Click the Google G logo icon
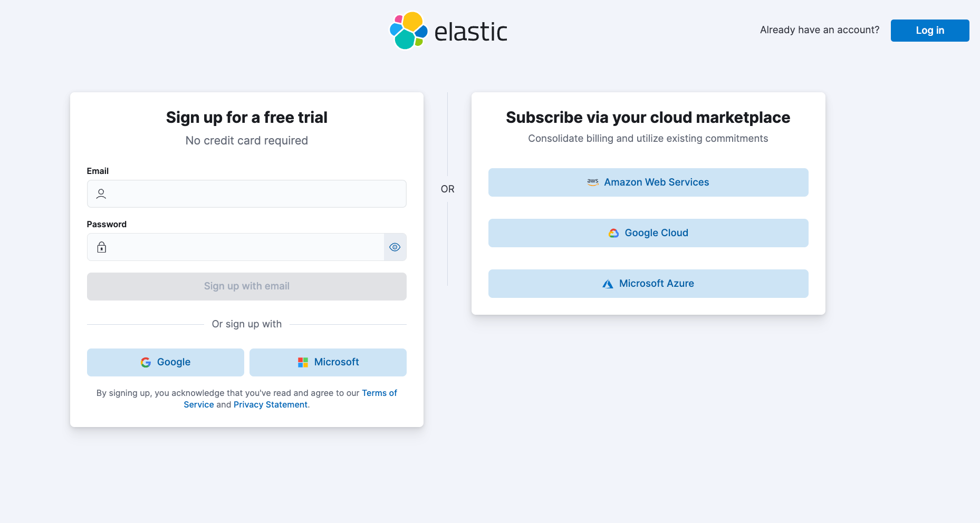 (146, 362)
